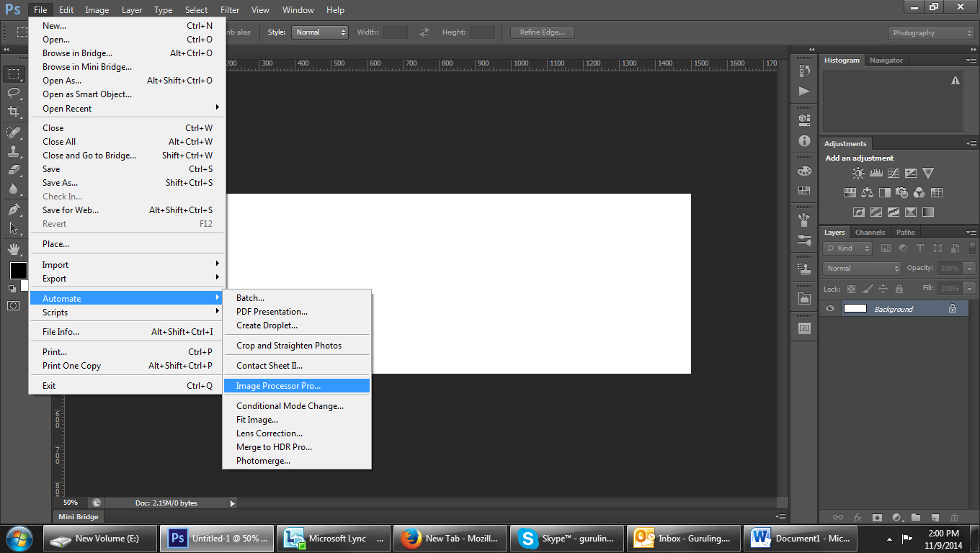Open the Info panel icon

[804, 141]
